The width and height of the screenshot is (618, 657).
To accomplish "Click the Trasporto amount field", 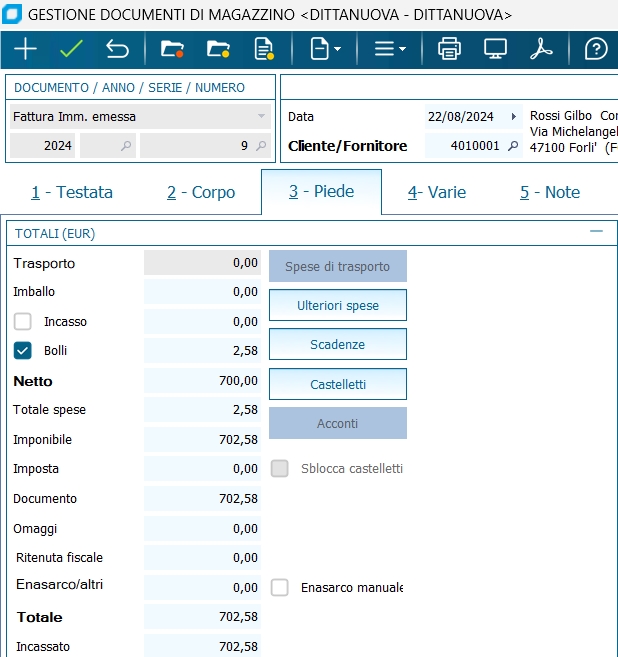I will pos(202,263).
